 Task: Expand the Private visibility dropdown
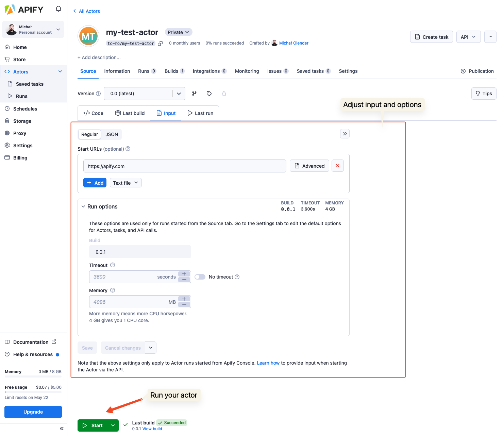(179, 32)
